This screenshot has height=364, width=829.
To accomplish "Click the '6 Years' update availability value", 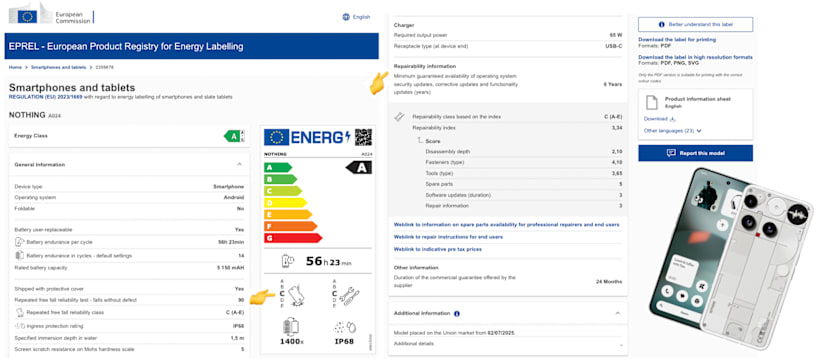I will coord(612,84).
